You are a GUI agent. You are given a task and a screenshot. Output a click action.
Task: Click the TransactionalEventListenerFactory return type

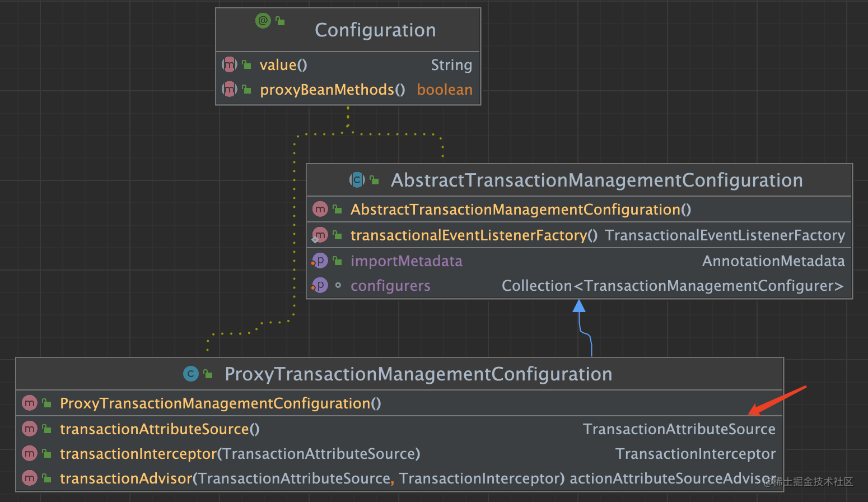point(725,235)
